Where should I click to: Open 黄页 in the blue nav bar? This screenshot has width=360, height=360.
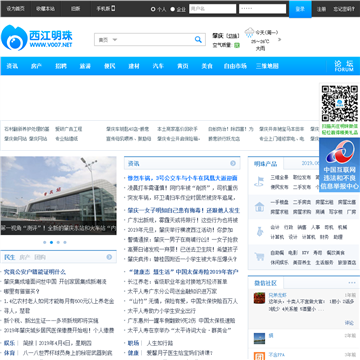point(182,66)
